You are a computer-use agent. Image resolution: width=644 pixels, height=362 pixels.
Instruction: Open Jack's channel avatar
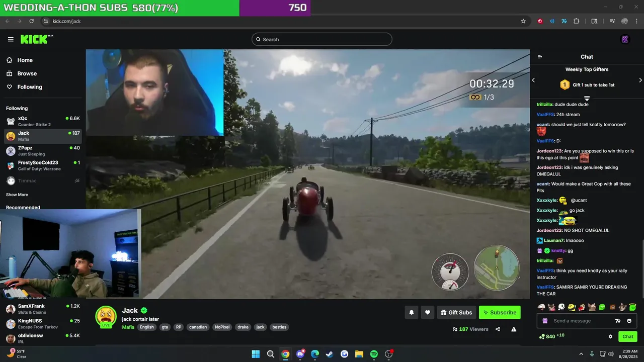coord(106,317)
